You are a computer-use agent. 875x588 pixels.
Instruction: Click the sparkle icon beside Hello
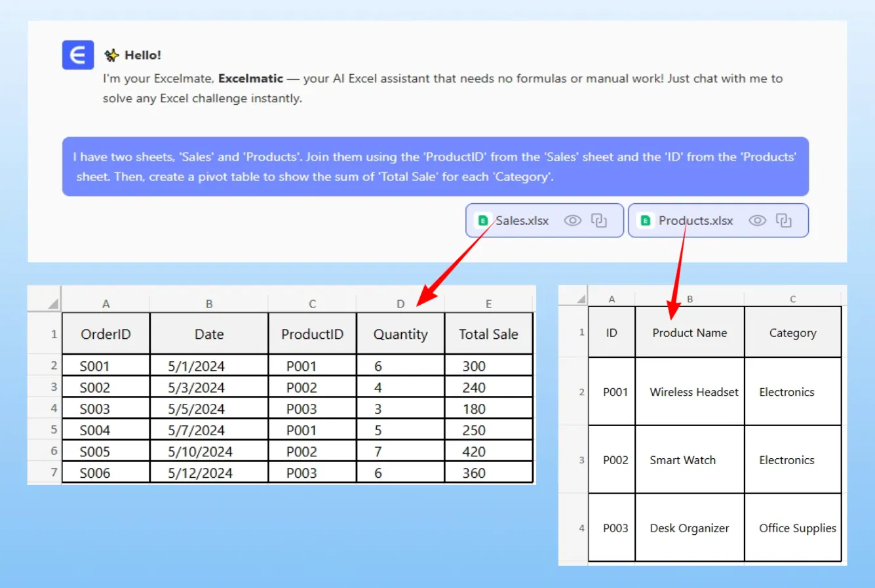click(111, 55)
